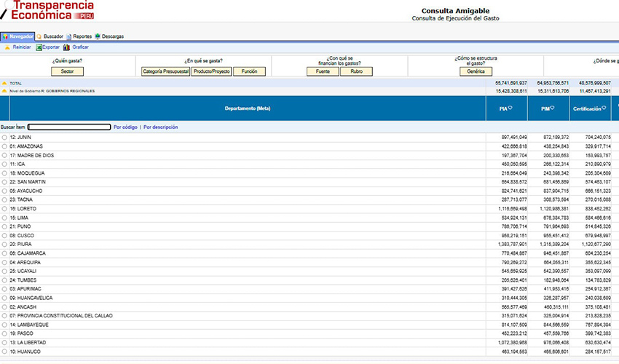Select the 25: UCAYALI radio button

coord(4,272)
